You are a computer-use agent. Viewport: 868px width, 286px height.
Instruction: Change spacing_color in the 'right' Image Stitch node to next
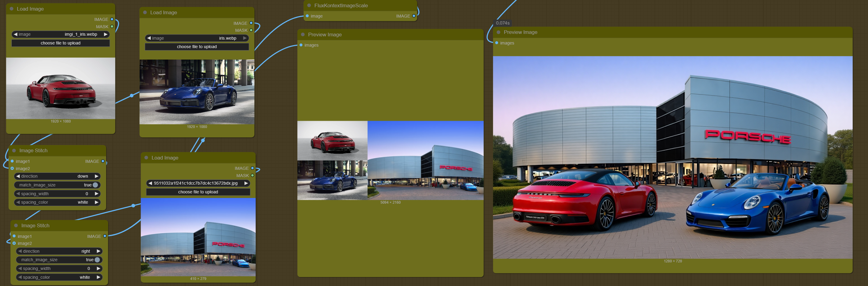click(x=99, y=277)
